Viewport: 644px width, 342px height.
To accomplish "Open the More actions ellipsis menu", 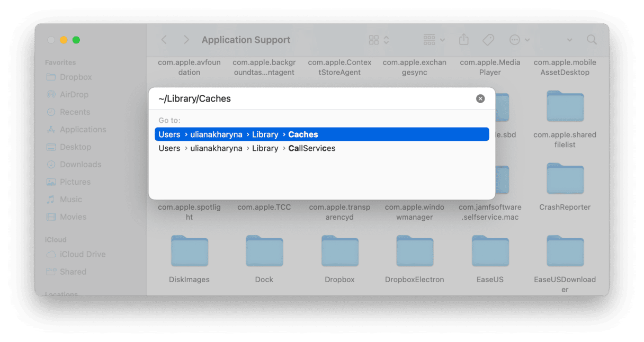I will (x=519, y=40).
